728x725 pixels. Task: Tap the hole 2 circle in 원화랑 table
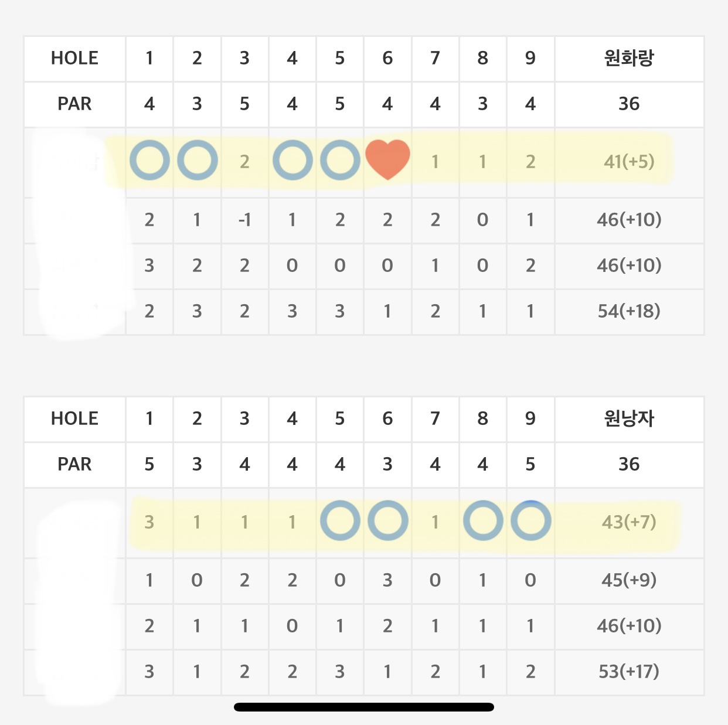197,160
